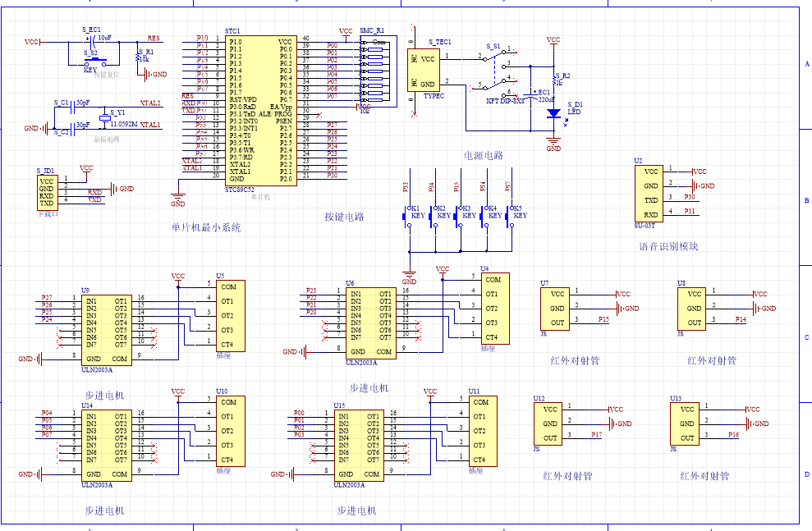Click the S_EC1 10uF capacitor
812x531 pixels.
[x=92, y=39]
